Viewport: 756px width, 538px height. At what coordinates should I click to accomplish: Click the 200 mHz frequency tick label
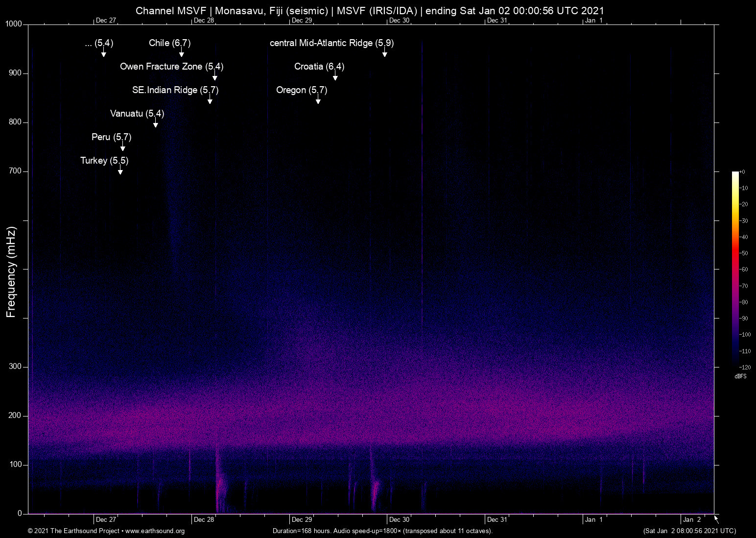(x=15, y=416)
